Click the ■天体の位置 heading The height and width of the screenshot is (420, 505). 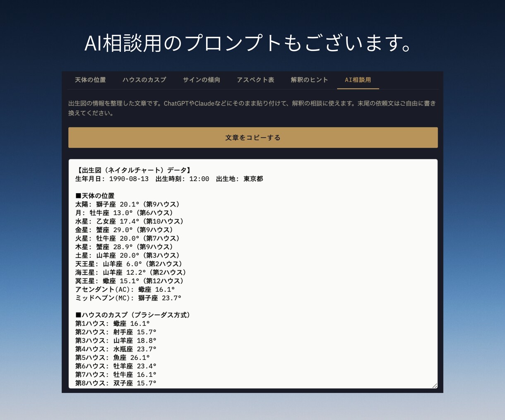(x=95, y=196)
